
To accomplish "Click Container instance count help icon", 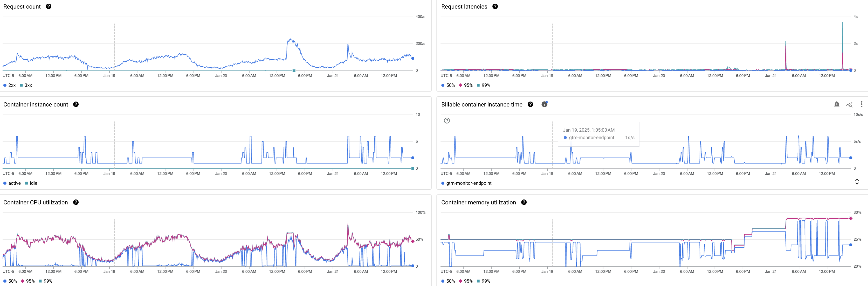I will (76, 104).
